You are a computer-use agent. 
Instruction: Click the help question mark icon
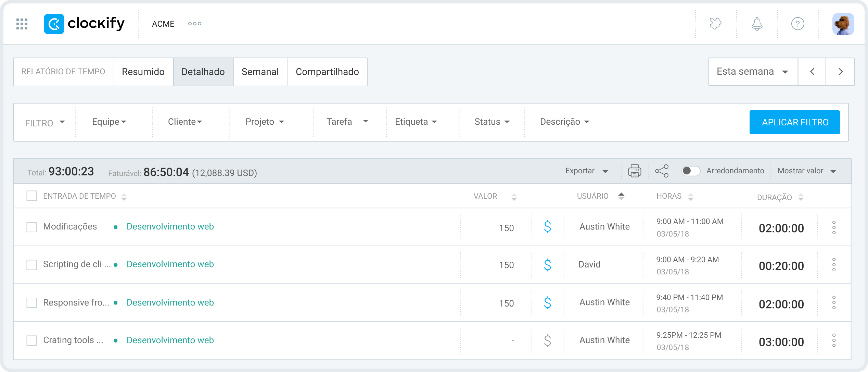point(797,24)
